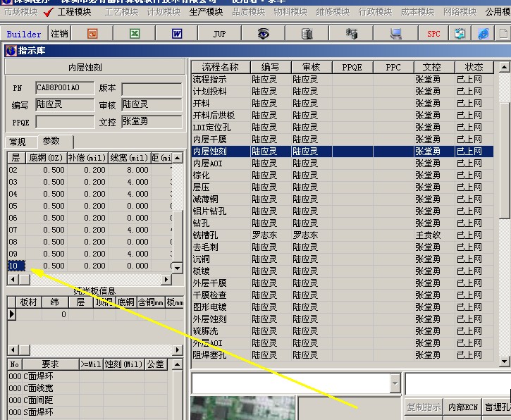Screen dimensions: 511x420
Task: Click the globe icon in 指示库 title bar
Action: point(11,51)
